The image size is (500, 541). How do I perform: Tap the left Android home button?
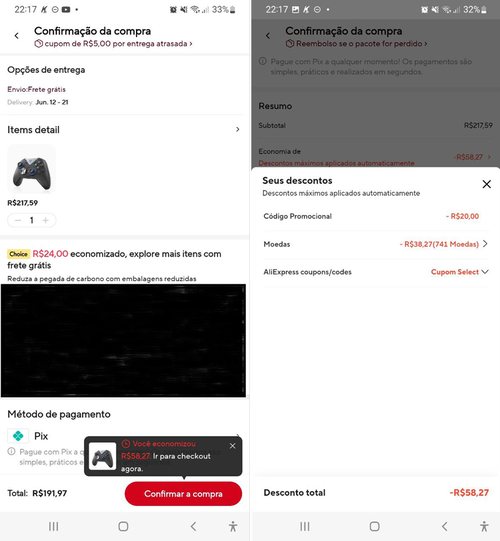tap(123, 527)
